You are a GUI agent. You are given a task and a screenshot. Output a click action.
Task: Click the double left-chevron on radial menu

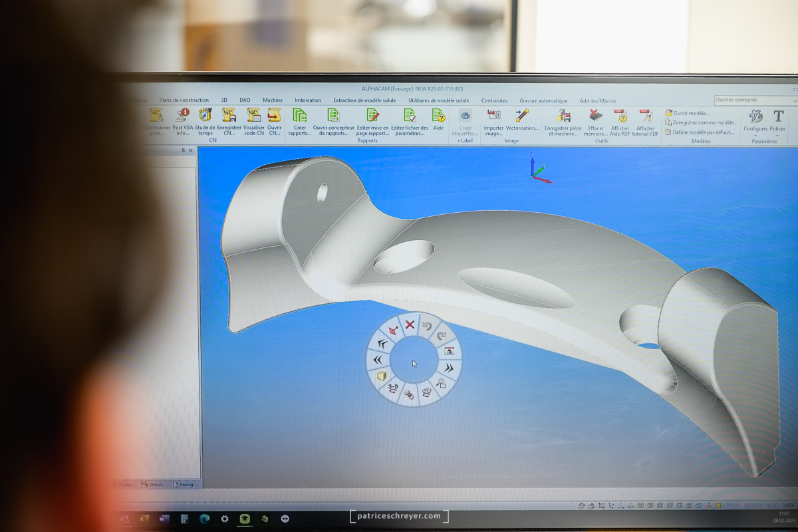(x=377, y=360)
